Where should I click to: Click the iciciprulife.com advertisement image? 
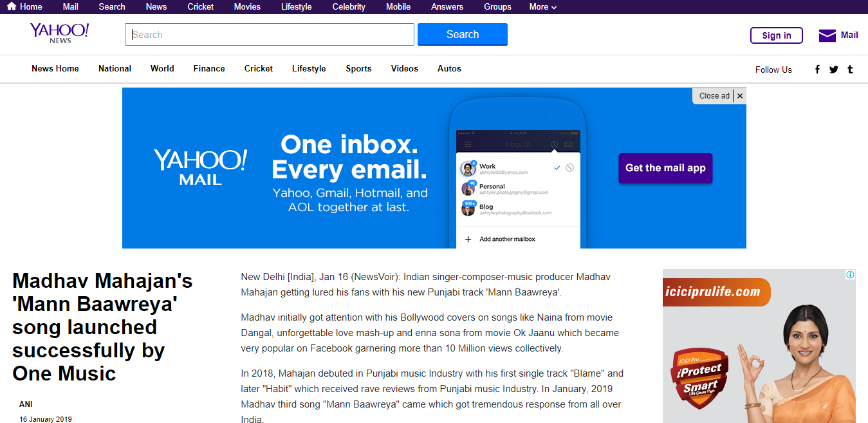(759, 346)
